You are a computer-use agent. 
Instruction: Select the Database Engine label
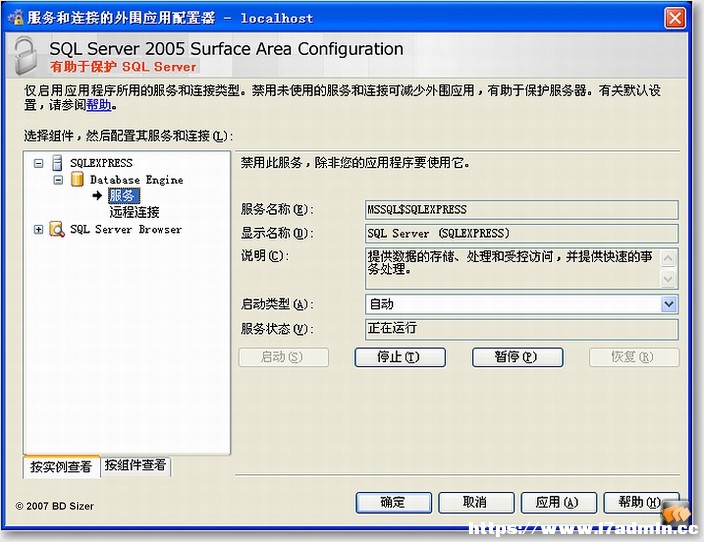coord(136,180)
